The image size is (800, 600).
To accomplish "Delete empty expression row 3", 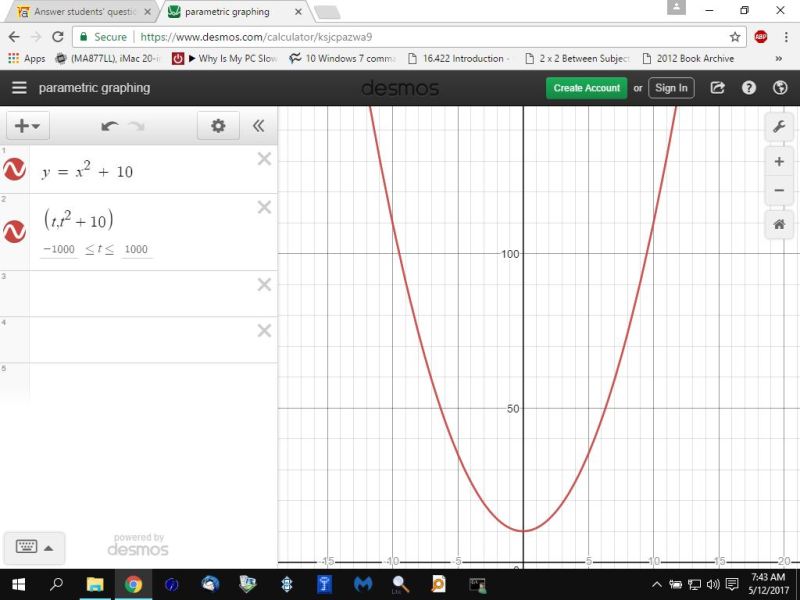I will click(x=264, y=285).
